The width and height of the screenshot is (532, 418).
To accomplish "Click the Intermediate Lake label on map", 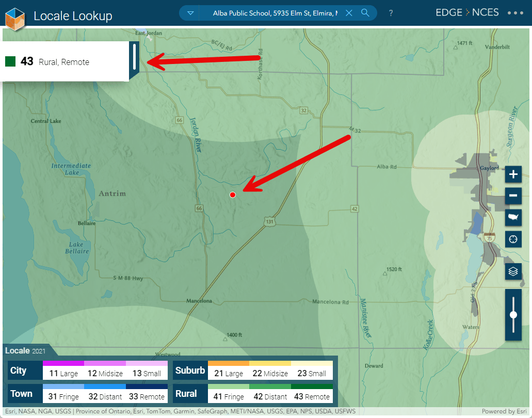I will tap(71, 169).
